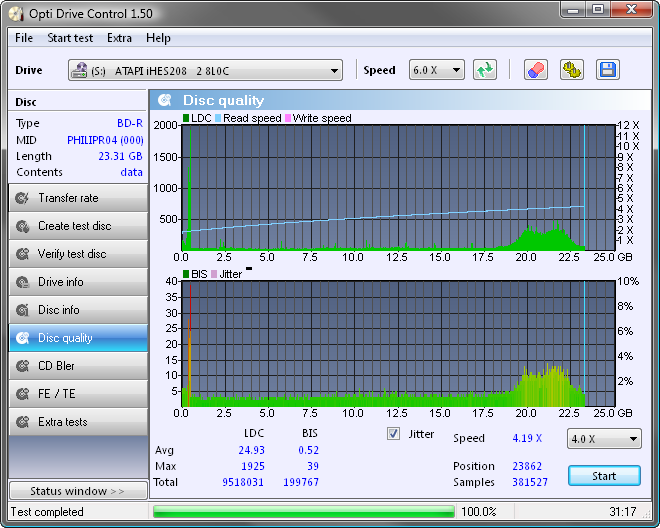Click the disc Type value BD-R

(130, 123)
